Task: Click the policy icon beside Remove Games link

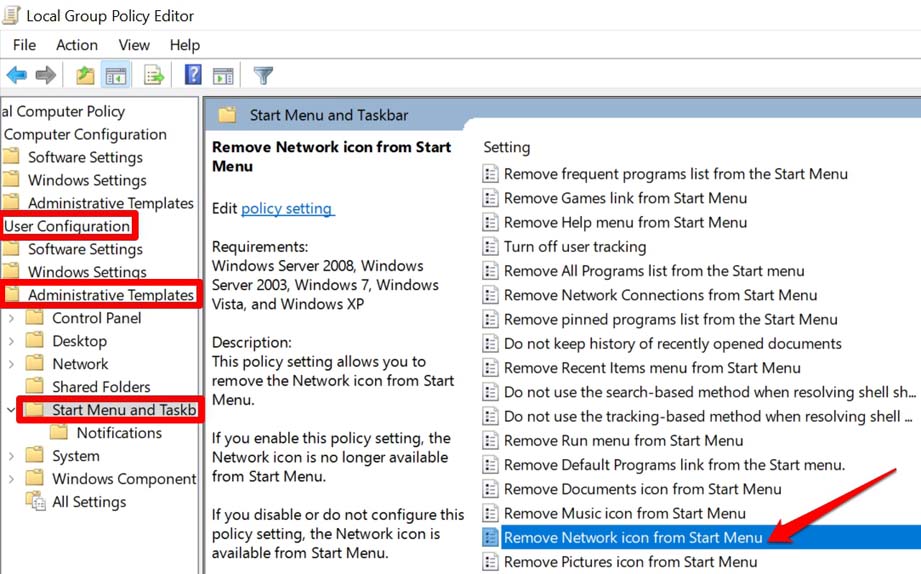Action: 490,198
